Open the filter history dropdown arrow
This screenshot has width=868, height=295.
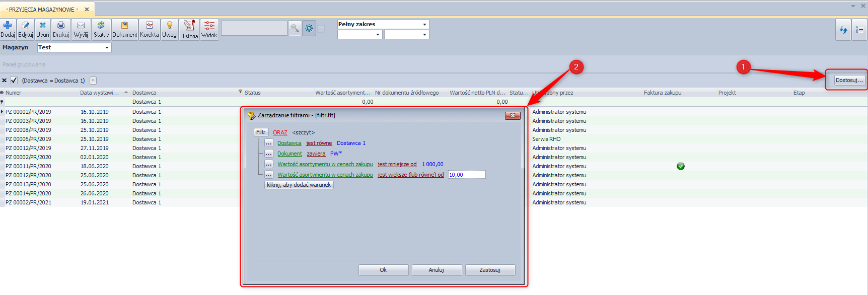tap(93, 81)
